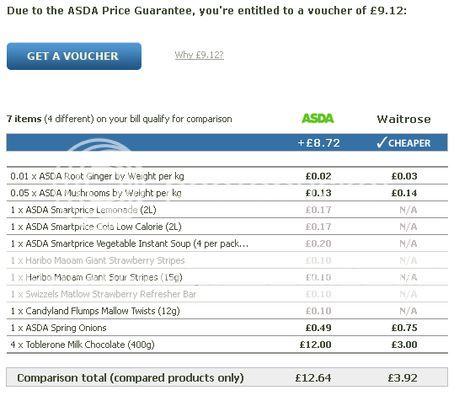This screenshot has height=401, width=454.
Task: Select Haribo Maoam Giant Strawberry Stripes row
Action: coord(227,260)
